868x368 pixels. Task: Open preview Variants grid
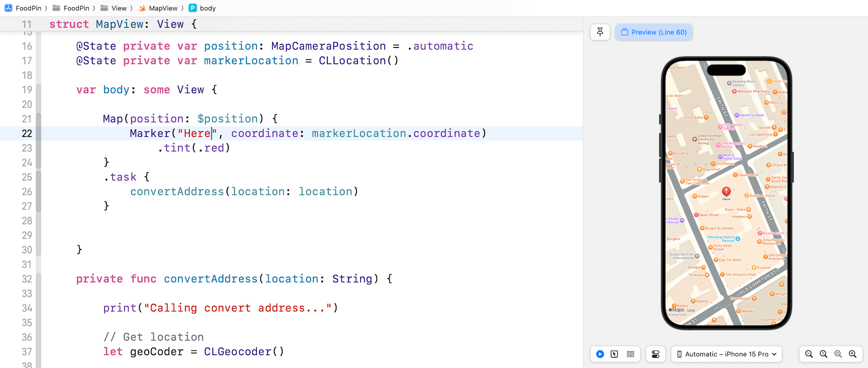pyautogui.click(x=631, y=354)
